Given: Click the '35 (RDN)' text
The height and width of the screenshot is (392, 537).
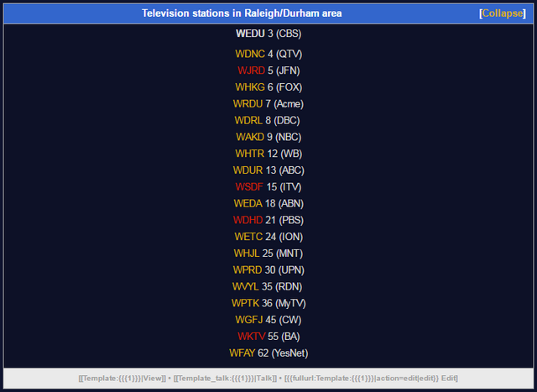Looking at the screenshot, I should coord(282,286).
